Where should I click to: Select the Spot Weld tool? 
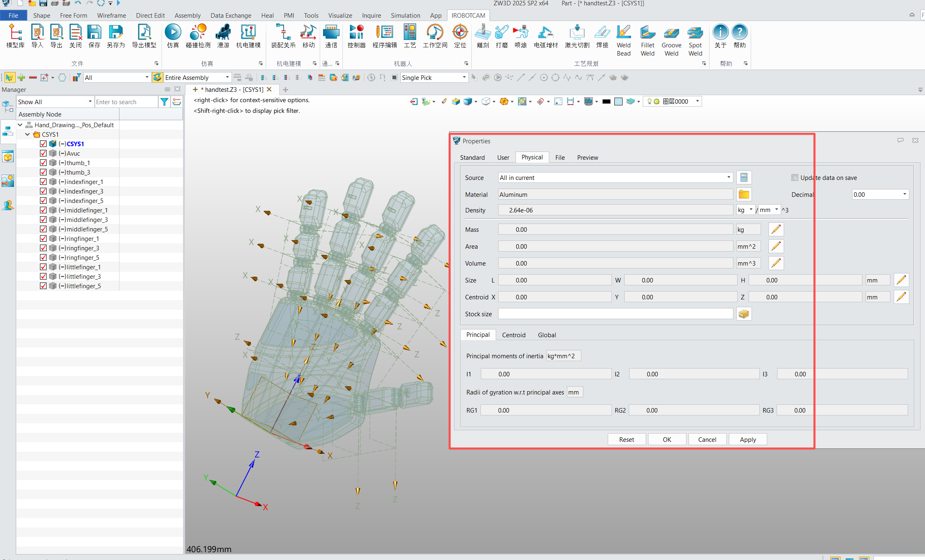695,33
